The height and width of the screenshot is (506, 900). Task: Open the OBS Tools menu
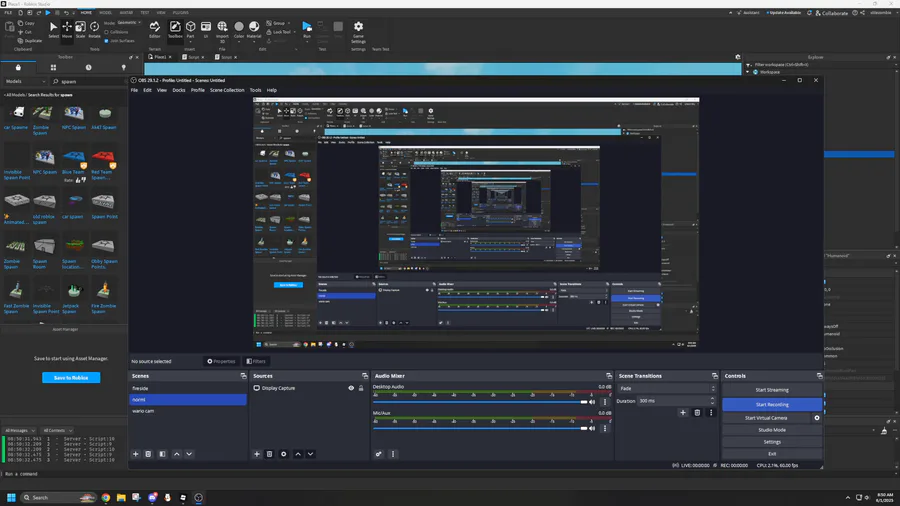coord(255,90)
